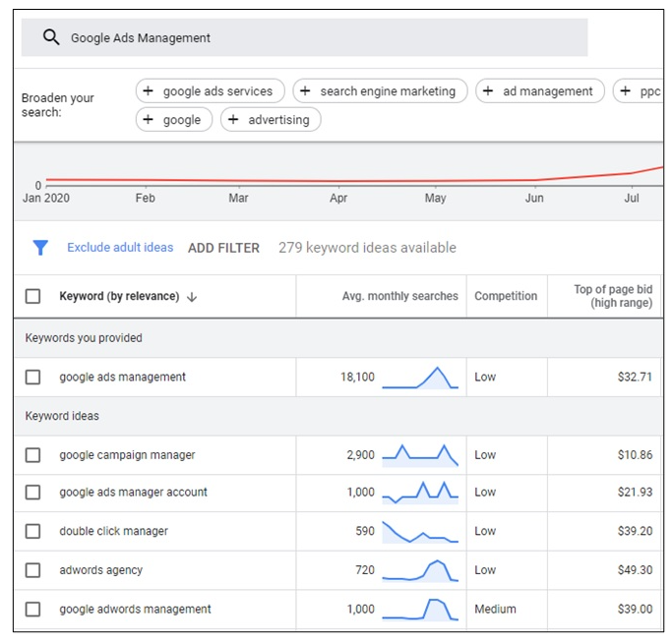Sort by the Competition column header
This screenshot has width=672, height=642.
coord(506,296)
